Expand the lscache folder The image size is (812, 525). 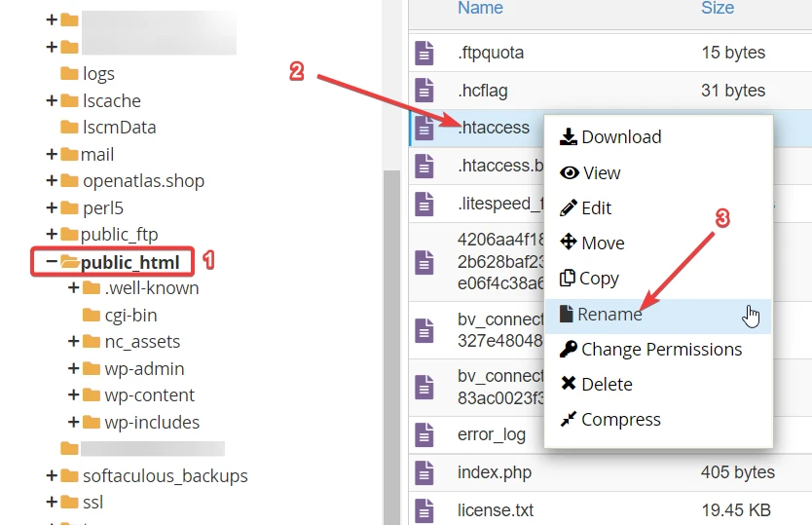52,100
